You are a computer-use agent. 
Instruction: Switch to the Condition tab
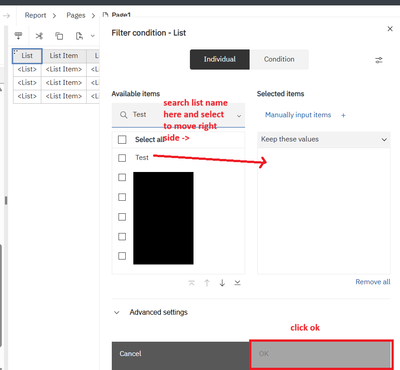[x=279, y=59]
